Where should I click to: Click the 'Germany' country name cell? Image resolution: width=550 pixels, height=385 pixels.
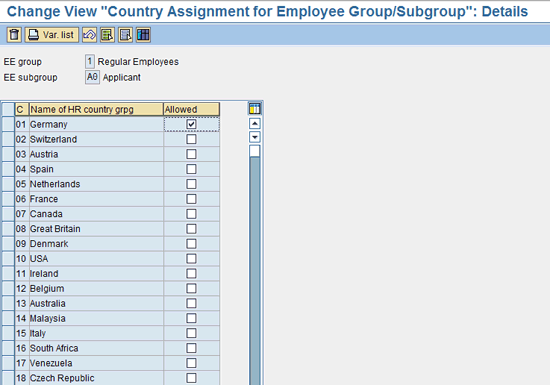[96, 124]
